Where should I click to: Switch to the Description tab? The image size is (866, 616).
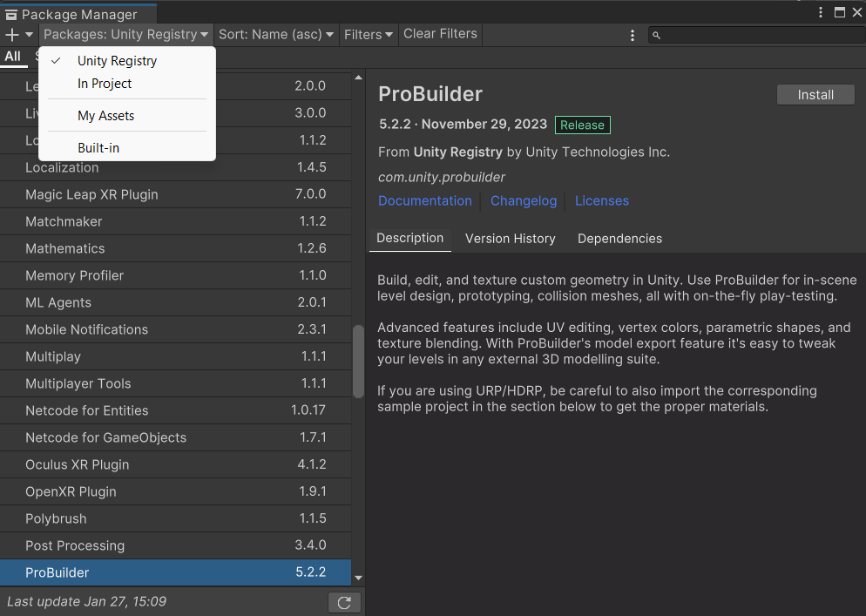(x=409, y=239)
